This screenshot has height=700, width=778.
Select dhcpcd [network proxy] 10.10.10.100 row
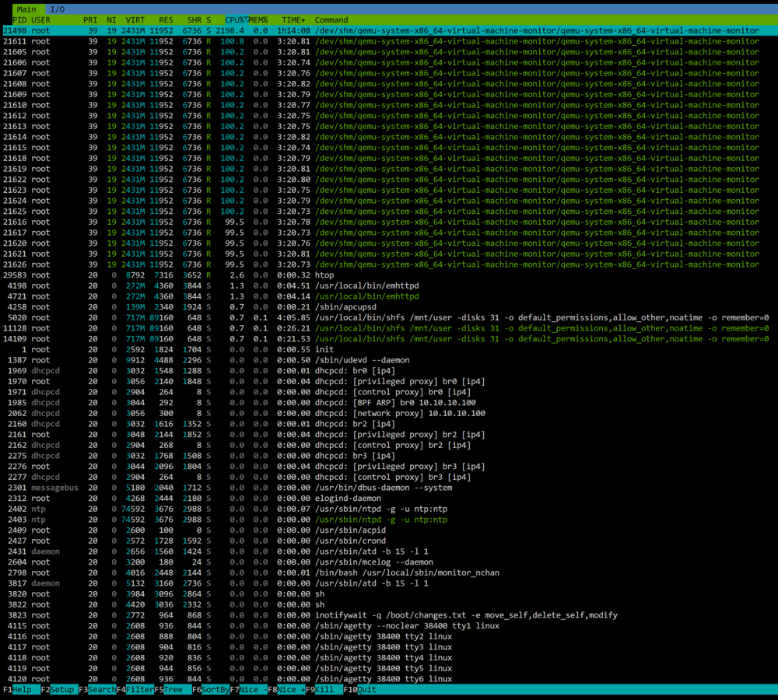click(x=389, y=413)
